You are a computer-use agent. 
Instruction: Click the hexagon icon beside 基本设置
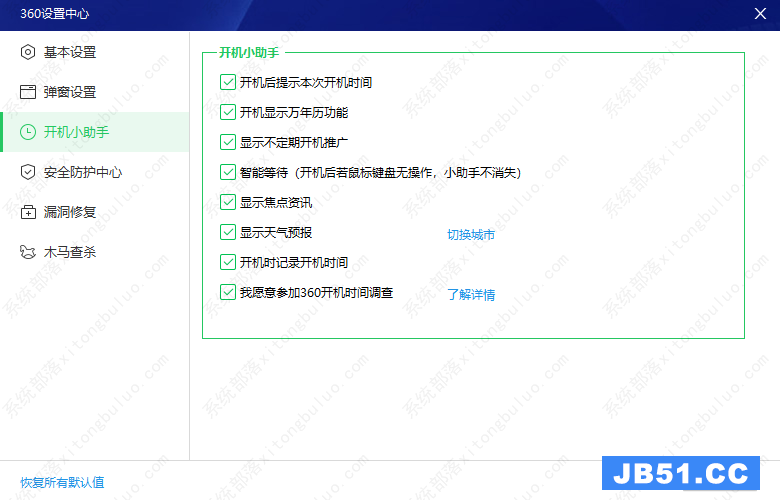28,52
